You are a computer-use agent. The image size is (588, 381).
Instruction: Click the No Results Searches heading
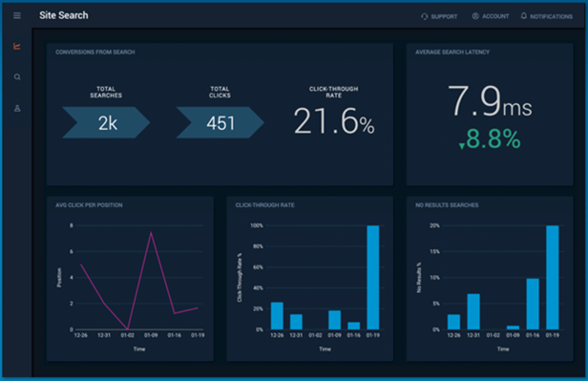tap(447, 205)
